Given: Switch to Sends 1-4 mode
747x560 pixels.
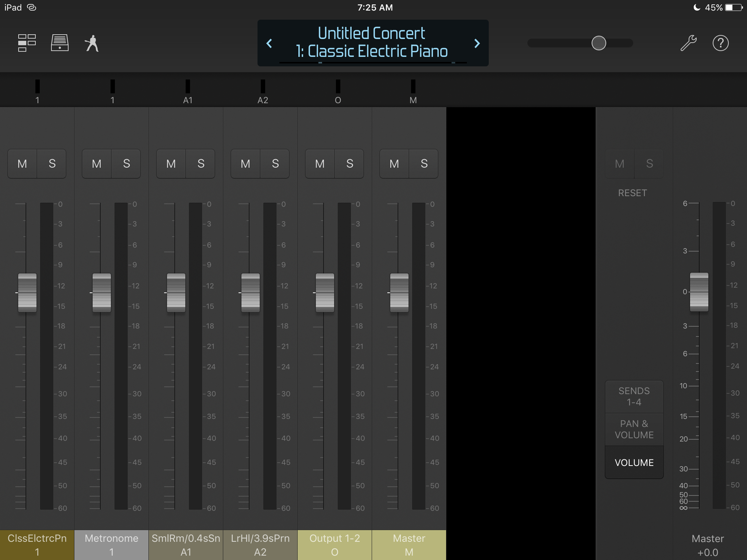Looking at the screenshot, I should click(634, 396).
